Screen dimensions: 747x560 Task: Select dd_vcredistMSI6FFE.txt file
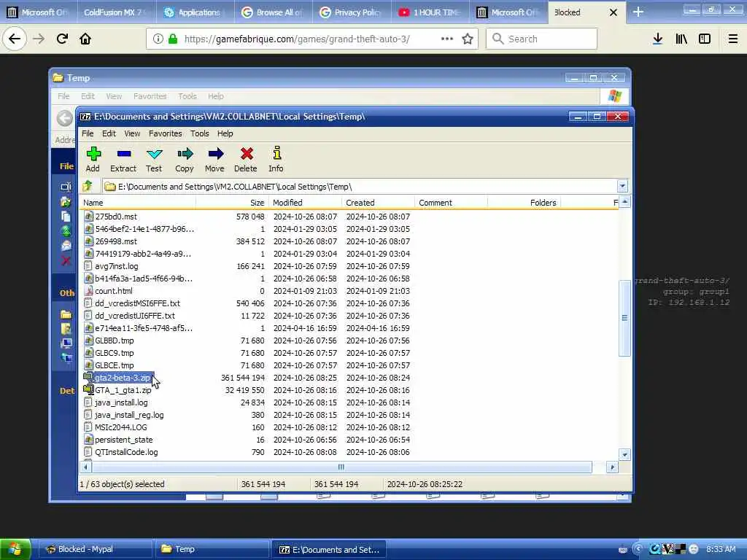137,303
